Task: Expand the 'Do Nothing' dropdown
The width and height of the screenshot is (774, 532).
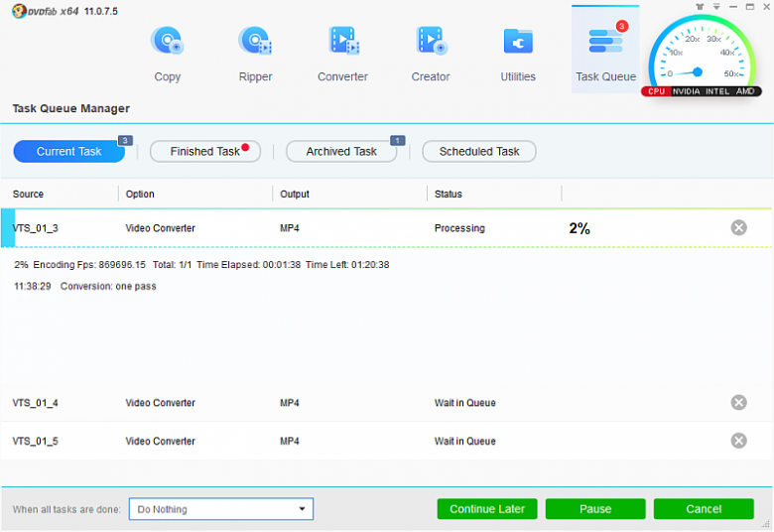Action: point(220,509)
